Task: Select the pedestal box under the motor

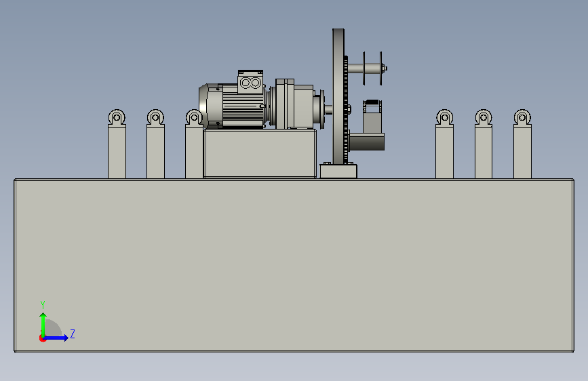Action: pyautogui.click(x=260, y=153)
